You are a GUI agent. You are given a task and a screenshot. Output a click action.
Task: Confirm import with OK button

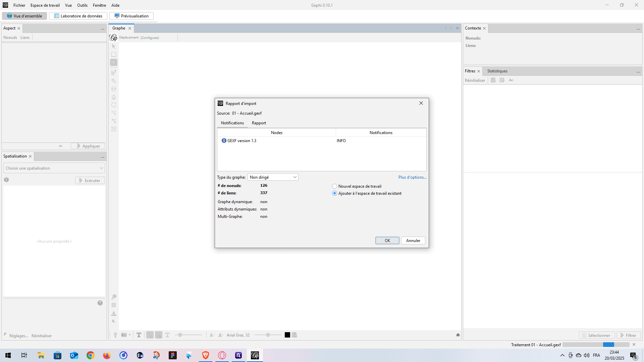click(387, 241)
